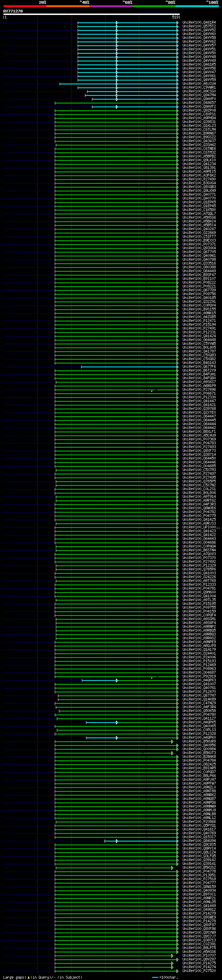222x980 pixels.
Task: Click the UniRef100_P07369 label
Action: click(199, 439)
